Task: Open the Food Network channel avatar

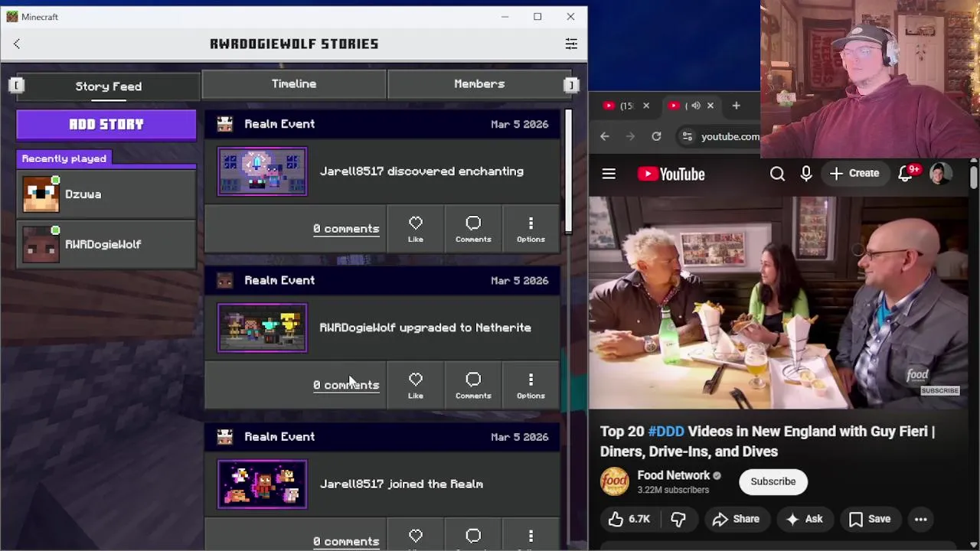Action: click(614, 481)
